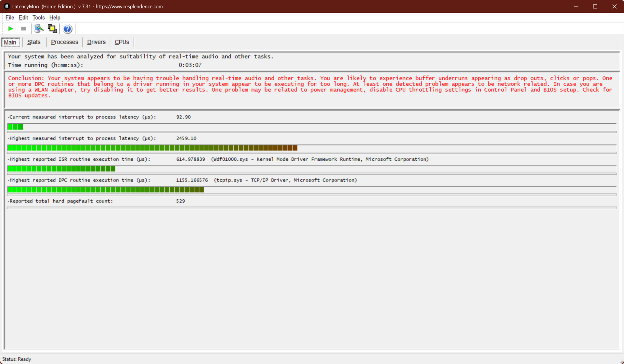Open the File menu
Viewport: 624px width, 364px height.
pos(9,18)
